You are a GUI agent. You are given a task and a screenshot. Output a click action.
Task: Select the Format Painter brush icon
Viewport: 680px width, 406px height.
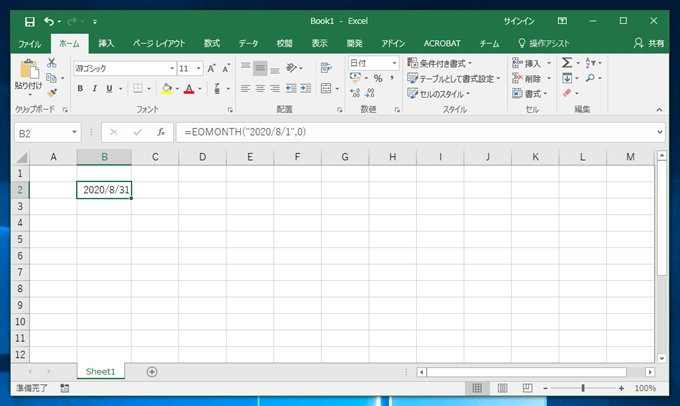pos(52,93)
